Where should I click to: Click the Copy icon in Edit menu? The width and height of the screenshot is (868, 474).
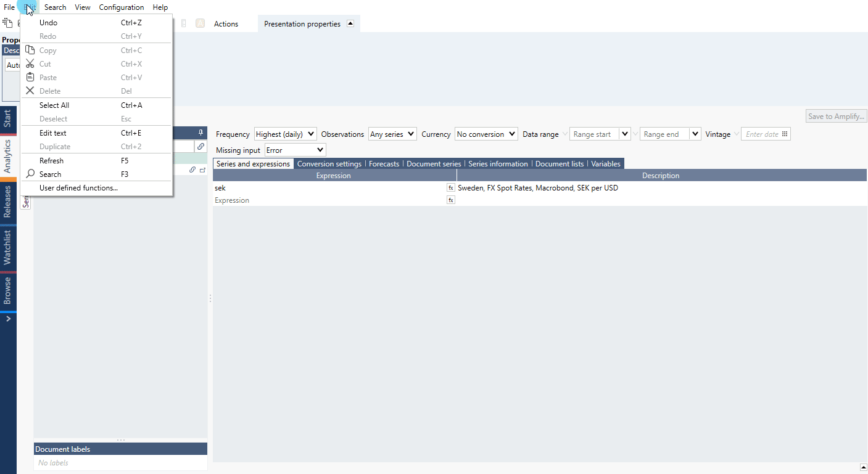coord(30,51)
